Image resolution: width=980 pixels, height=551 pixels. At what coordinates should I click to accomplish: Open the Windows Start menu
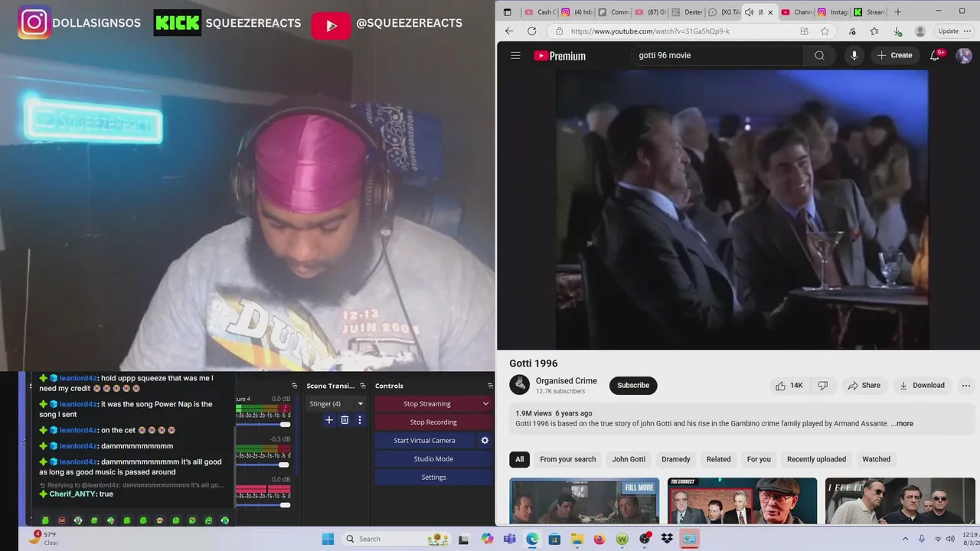pyautogui.click(x=328, y=539)
